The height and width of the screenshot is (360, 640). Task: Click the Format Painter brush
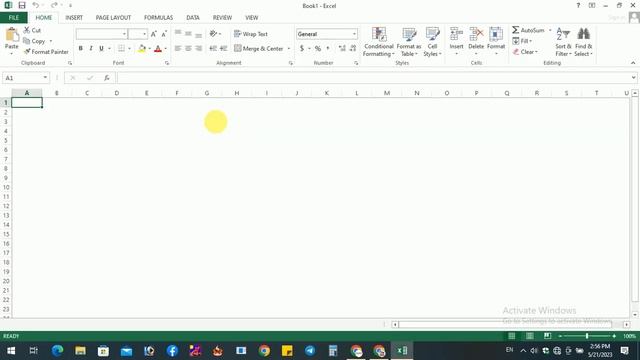click(46, 52)
